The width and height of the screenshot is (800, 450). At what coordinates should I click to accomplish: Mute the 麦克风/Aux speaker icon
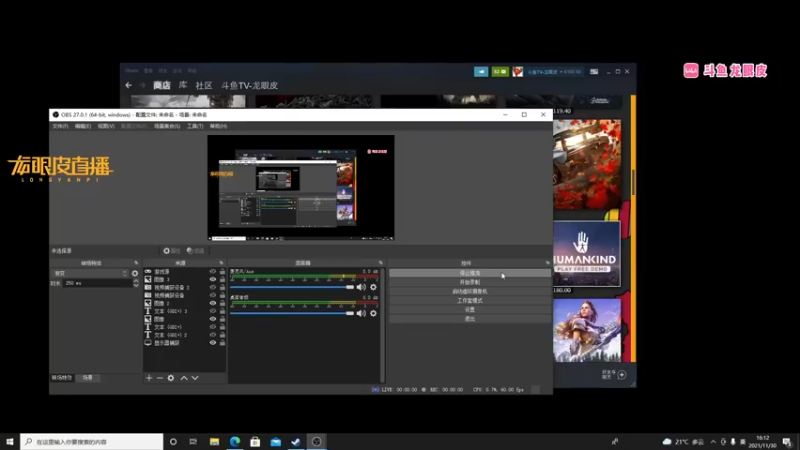(361, 287)
